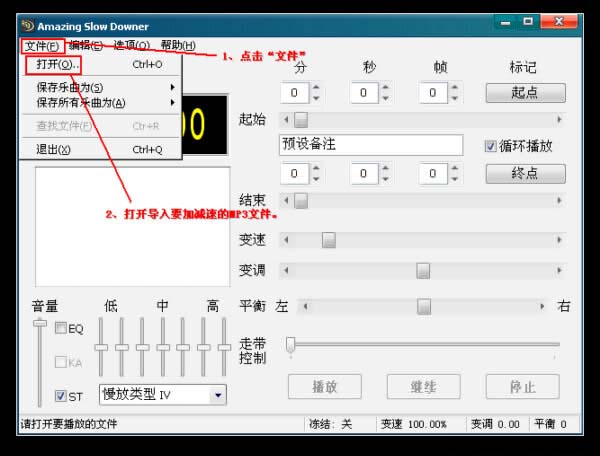
Task: Increase the end 帧 spinner value
Action: coord(455,169)
